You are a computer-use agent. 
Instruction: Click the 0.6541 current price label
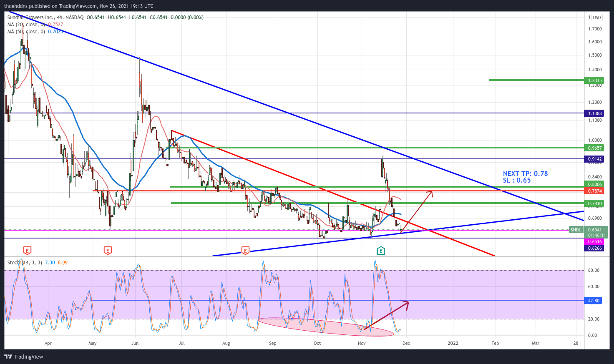click(x=595, y=230)
